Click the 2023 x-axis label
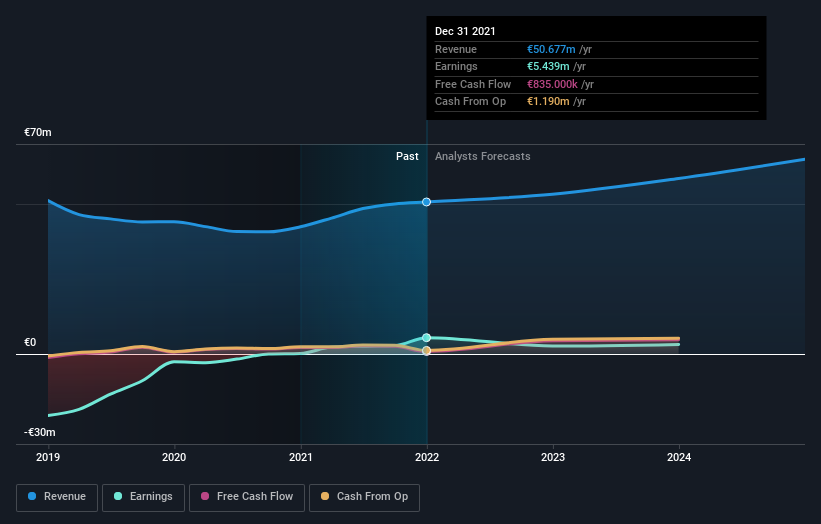 [553, 457]
